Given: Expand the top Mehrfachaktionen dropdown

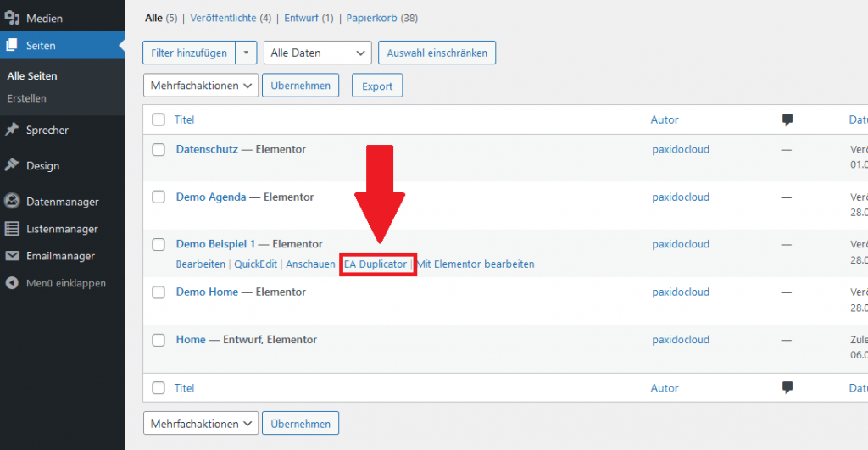Looking at the screenshot, I should pyautogui.click(x=201, y=86).
